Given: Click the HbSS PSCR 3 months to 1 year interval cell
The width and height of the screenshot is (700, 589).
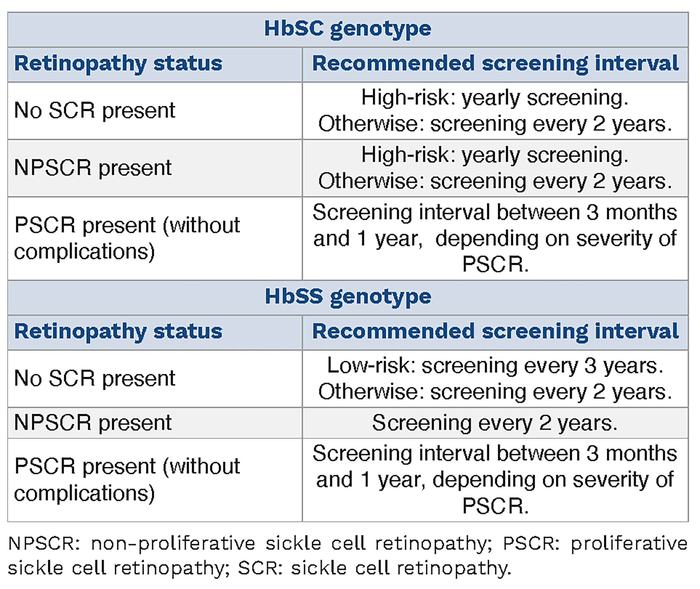Looking at the screenshot, I should click(495, 480).
